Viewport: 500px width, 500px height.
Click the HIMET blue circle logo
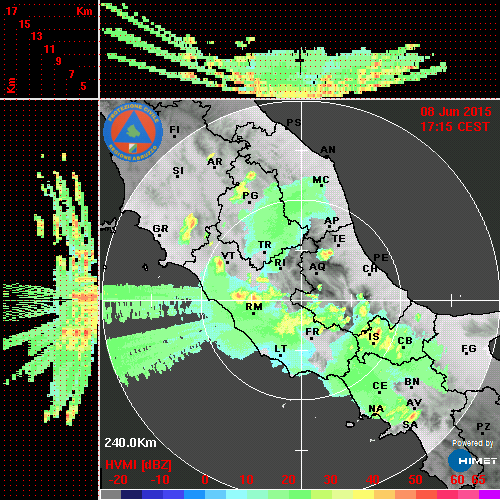[460, 461]
